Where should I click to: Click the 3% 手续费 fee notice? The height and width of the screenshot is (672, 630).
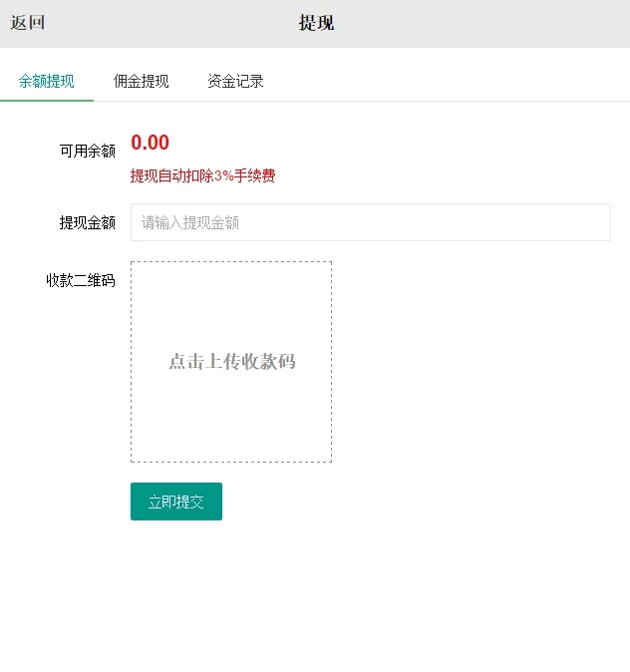202,176
